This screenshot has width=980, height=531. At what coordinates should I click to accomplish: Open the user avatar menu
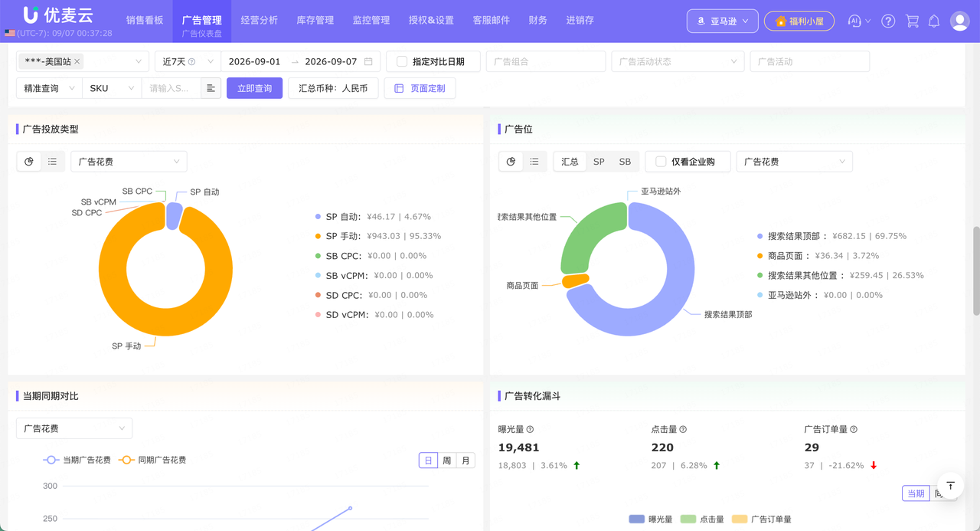coord(960,21)
